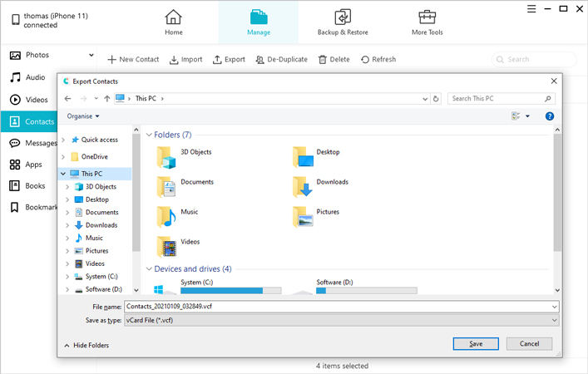Image resolution: width=588 pixels, height=374 pixels.
Task: Collapse the Folders (7) group
Action: [149, 135]
